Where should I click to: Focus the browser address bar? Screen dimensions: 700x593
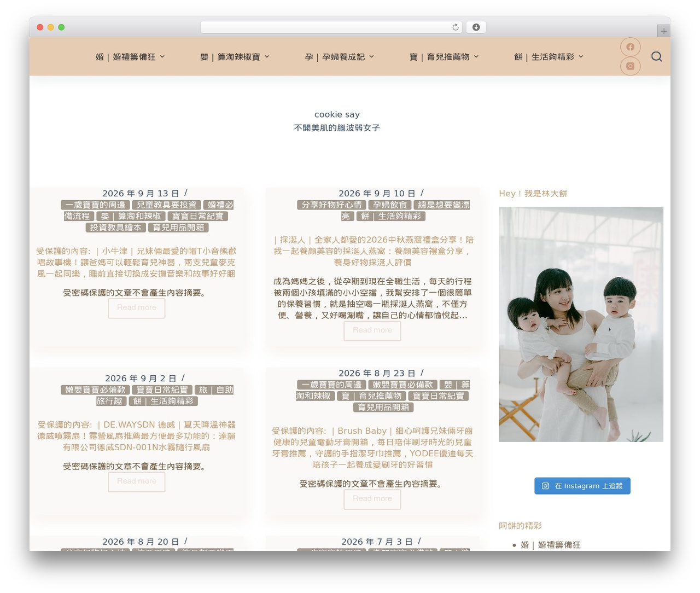click(331, 27)
